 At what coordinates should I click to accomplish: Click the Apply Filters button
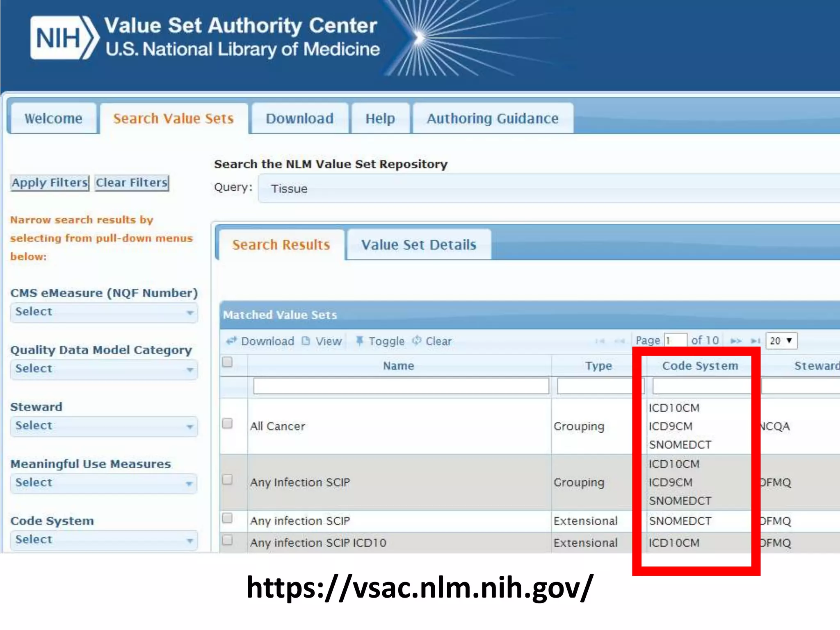[50, 183]
